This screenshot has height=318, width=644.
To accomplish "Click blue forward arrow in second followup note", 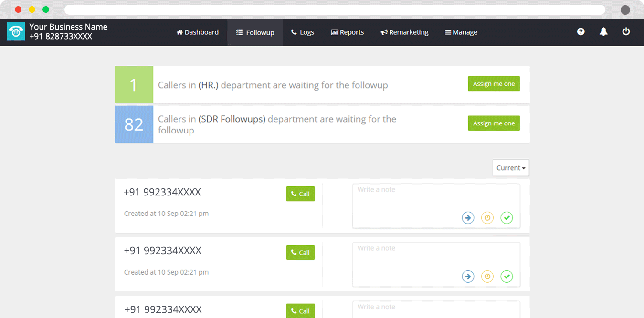I will point(468,277).
